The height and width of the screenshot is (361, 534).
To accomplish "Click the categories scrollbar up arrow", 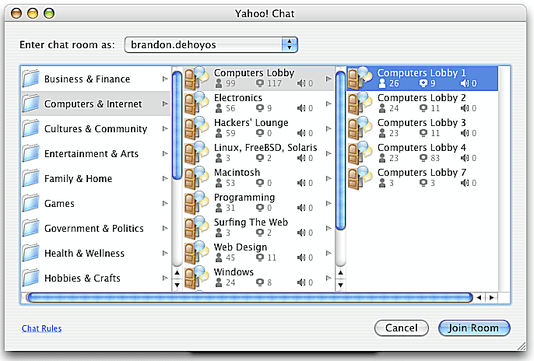I will click(x=177, y=273).
